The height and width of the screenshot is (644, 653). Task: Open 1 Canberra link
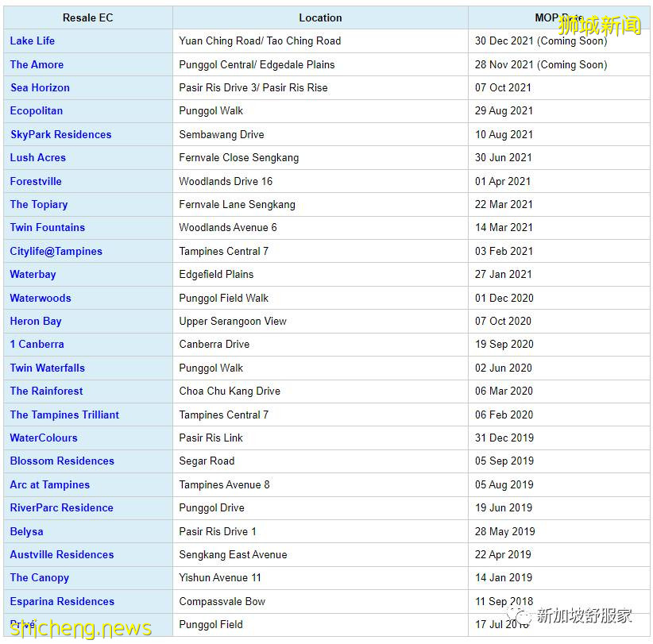click(x=37, y=344)
